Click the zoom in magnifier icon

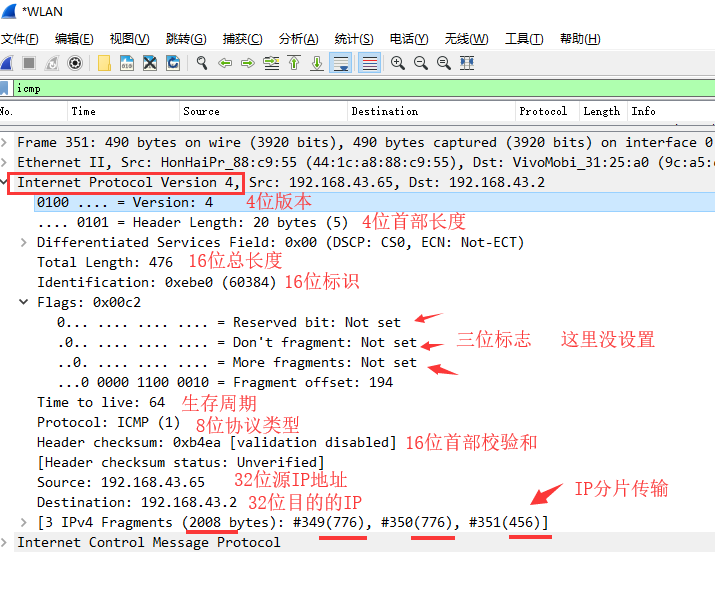397,63
